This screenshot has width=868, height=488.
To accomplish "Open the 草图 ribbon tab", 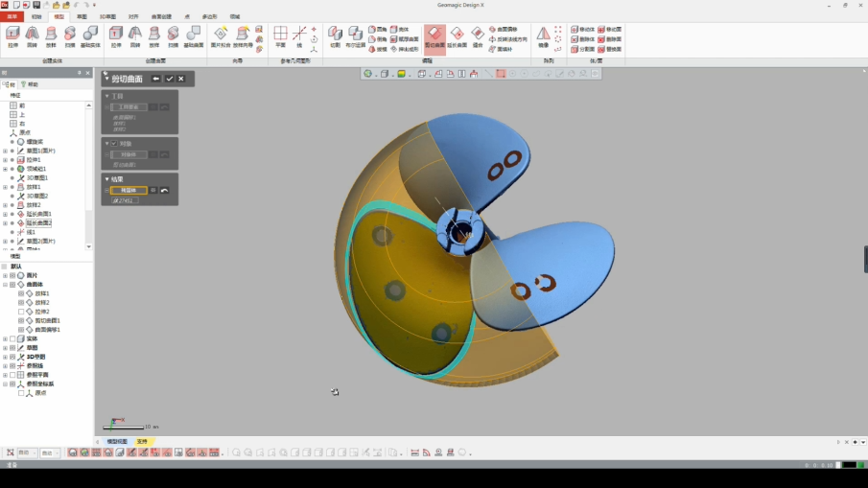I will pos(82,16).
